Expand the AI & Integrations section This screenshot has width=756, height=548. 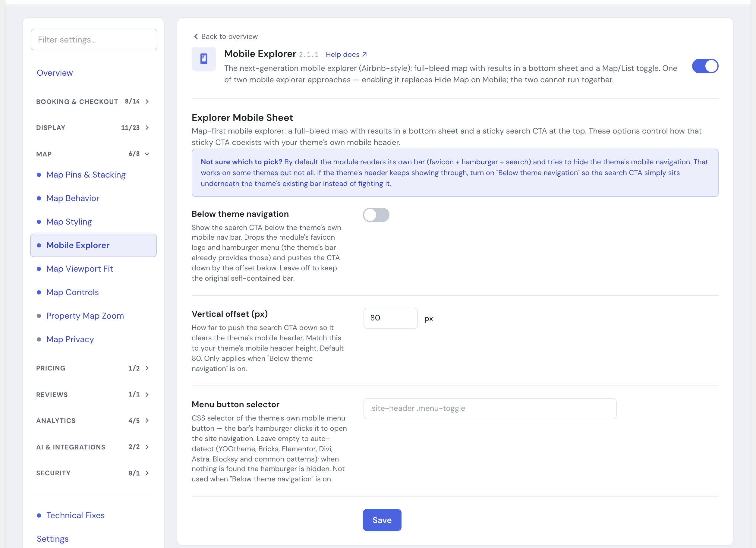[x=93, y=447]
